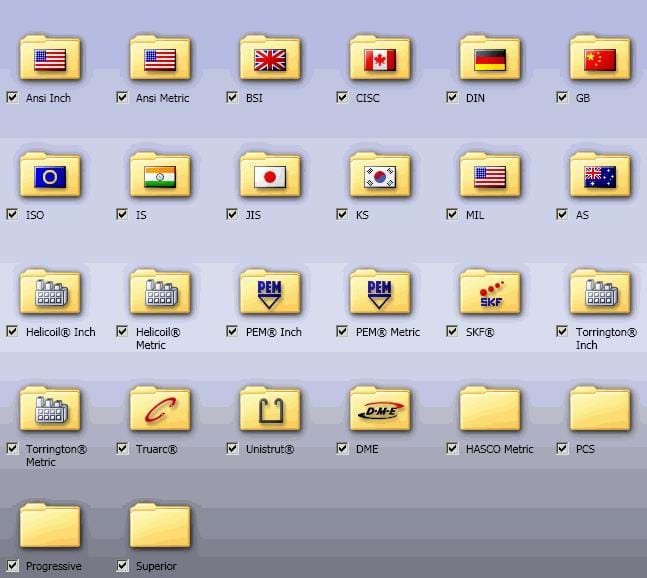This screenshot has width=647, height=578.
Task: Toggle the ISO standard checkbox
Action: [12, 215]
